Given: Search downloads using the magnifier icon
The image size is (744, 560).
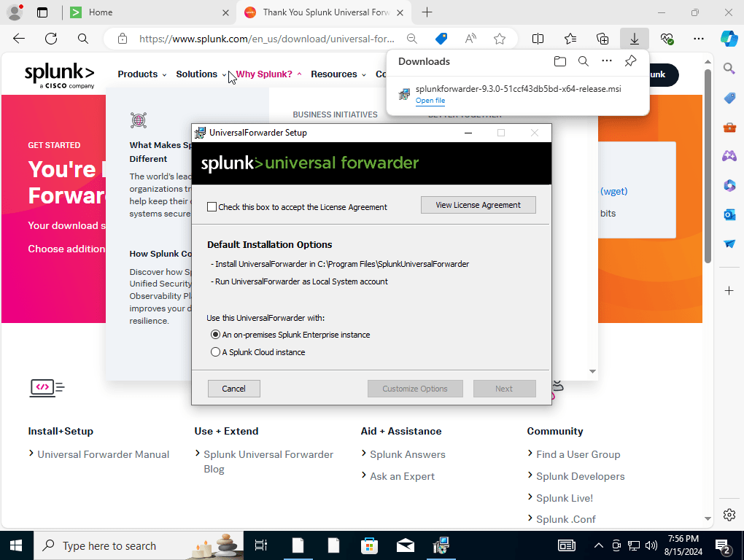Looking at the screenshot, I should [x=583, y=61].
